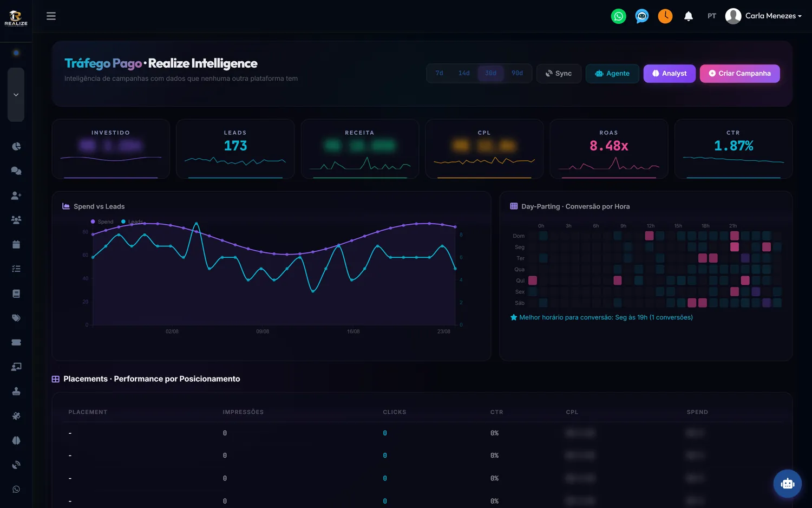Click the pink Thursday 0h heatmap cell
The height and width of the screenshot is (508, 812).
tap(533, 281)
